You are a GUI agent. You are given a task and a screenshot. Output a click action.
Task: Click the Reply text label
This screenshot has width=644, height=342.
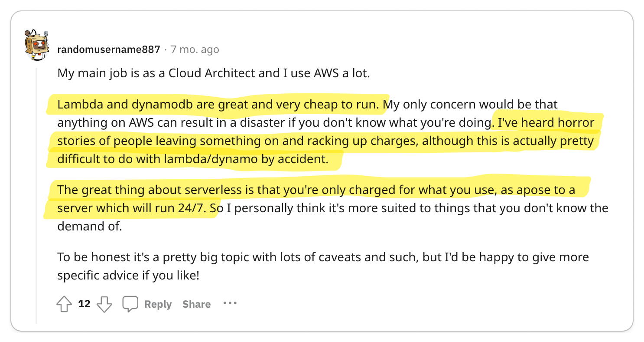[x=158, y=304]
